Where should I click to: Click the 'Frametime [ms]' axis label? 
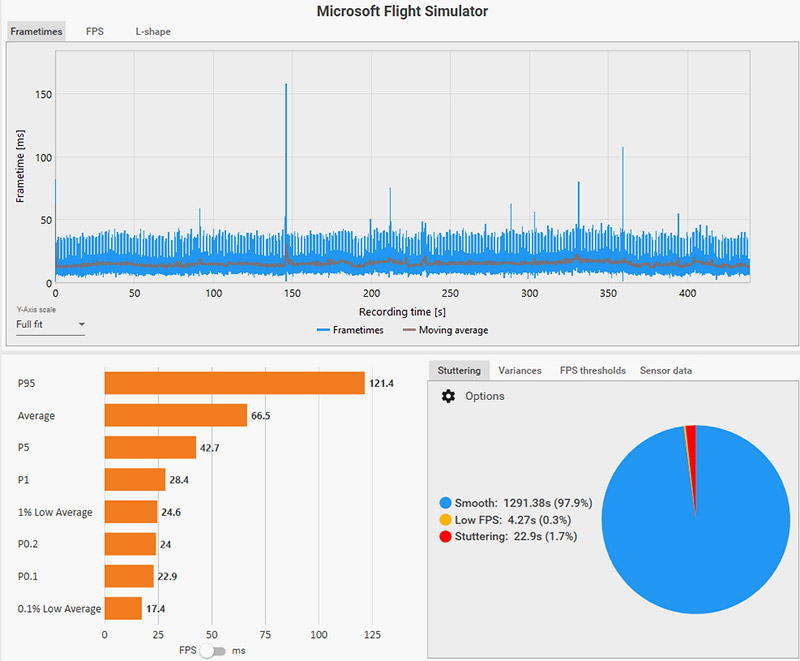tap(20, 166)
